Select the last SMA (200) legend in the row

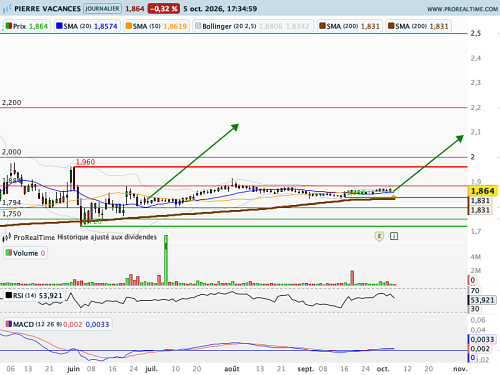point(418,26)
